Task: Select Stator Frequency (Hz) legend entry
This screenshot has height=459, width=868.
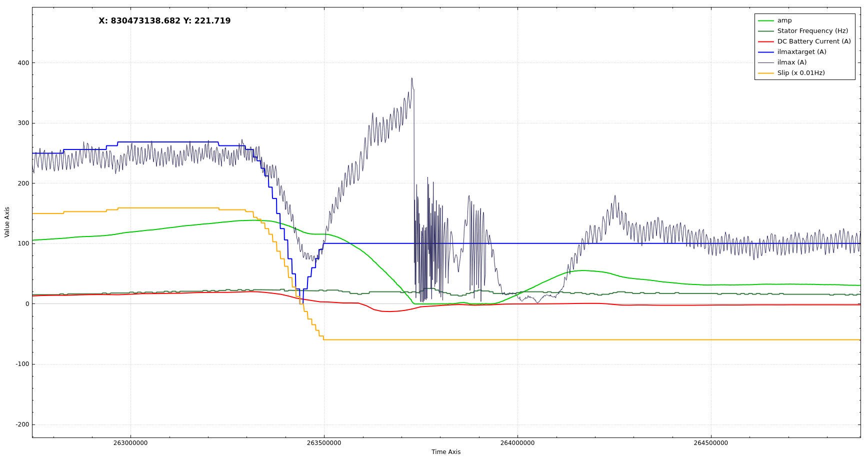Action: pos(812,31)
